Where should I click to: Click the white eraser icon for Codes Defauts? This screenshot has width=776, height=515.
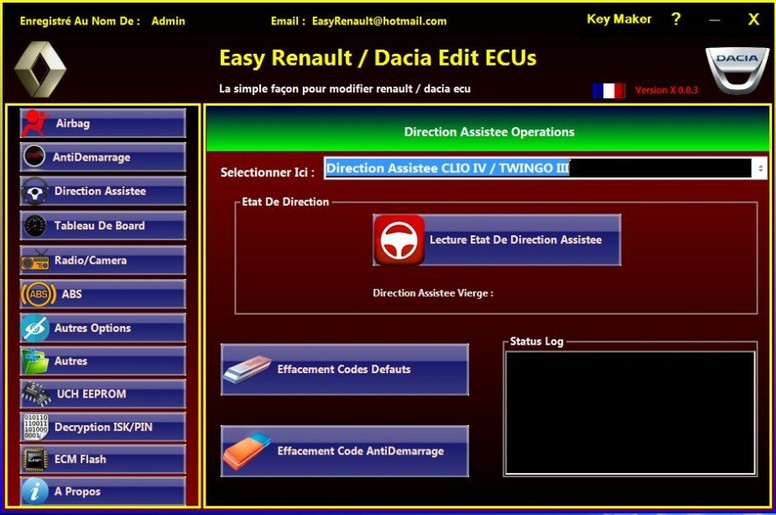pos(247,369)
